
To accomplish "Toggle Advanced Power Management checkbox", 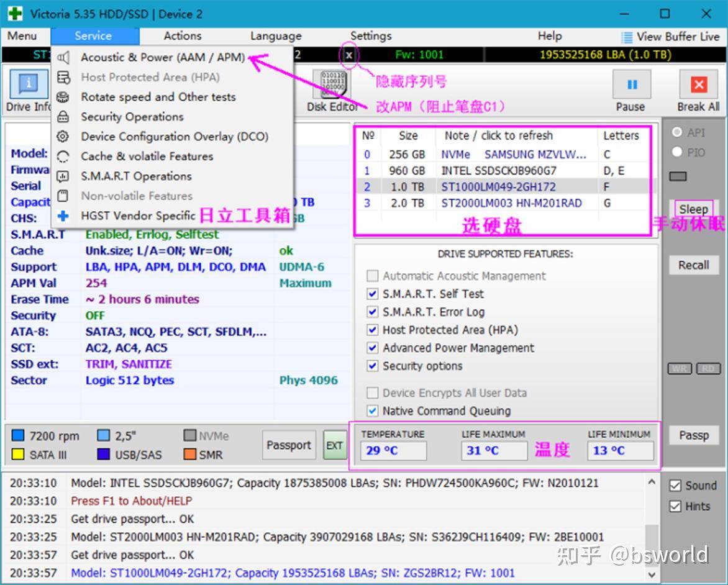I will pyautogui.click(x=372, y=348).
